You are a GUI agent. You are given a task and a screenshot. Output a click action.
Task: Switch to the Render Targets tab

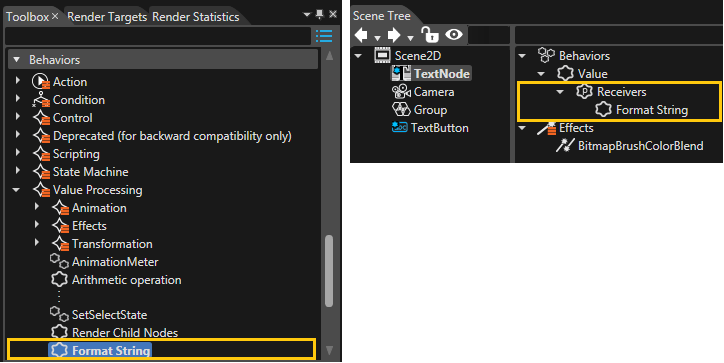point(107,17)
